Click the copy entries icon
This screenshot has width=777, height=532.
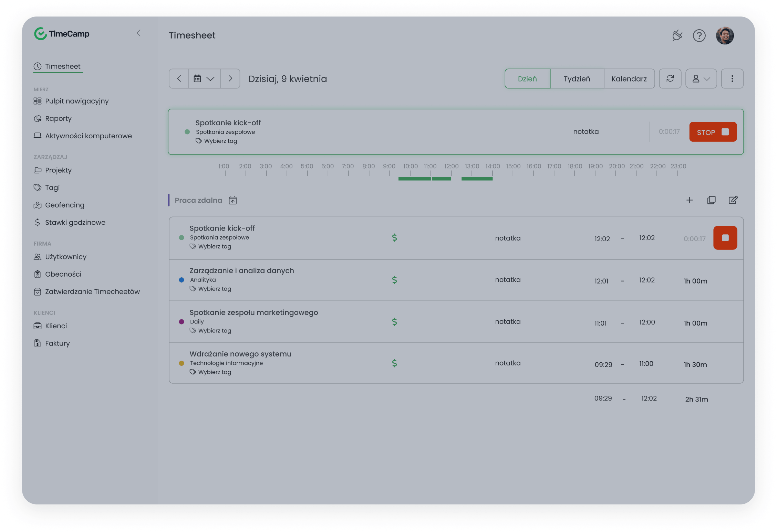(712, 200)
